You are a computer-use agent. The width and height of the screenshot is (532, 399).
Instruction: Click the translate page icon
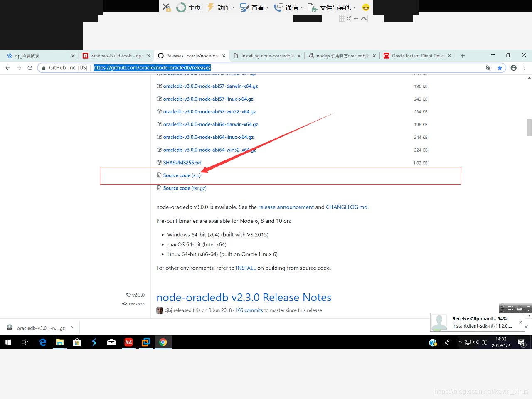pyautogui.click(x=489, y=68)
